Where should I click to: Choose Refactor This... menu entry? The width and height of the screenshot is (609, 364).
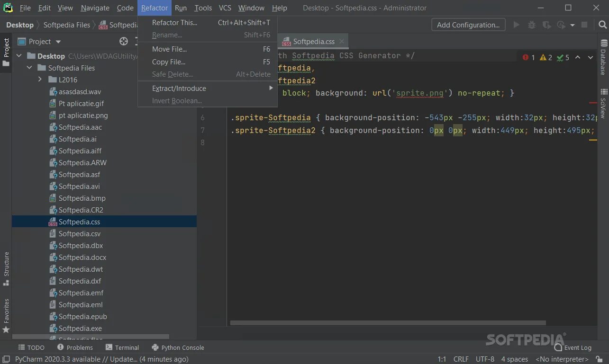207,23
